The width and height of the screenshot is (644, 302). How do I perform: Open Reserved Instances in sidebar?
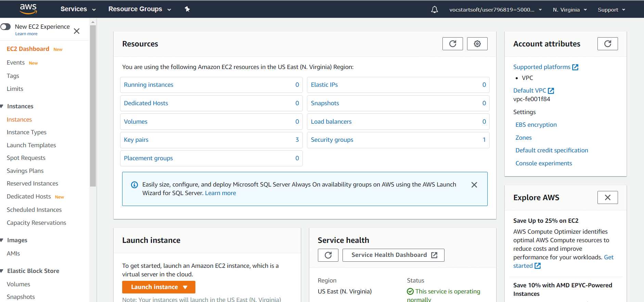[33, 183]
